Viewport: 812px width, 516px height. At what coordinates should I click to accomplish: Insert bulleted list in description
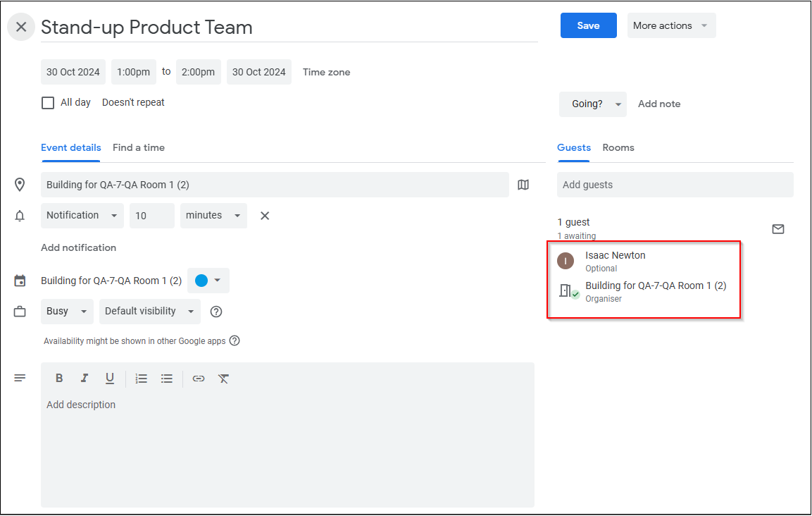point(166,379)
